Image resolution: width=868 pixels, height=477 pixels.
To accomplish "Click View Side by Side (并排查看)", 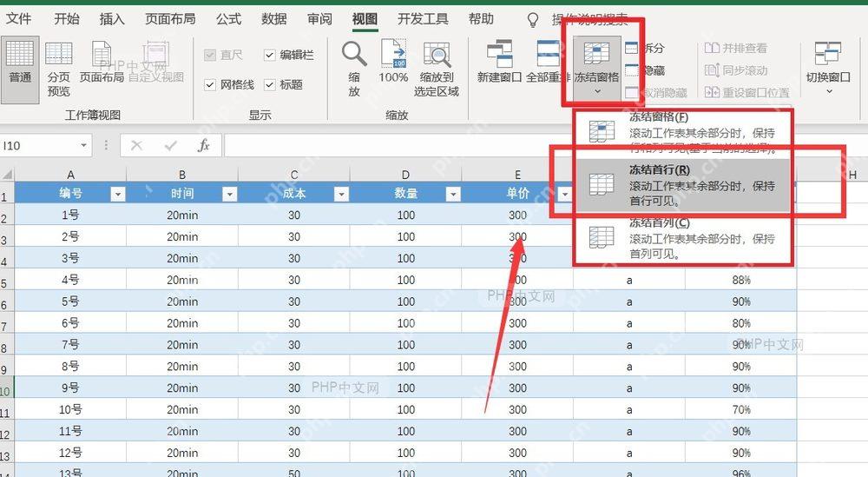I will pyautogui.click(x=736, y=48).
